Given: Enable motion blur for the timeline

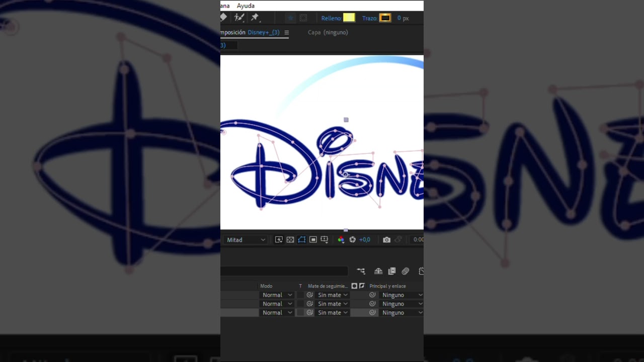Looking at the screenshot, I should (406, 271).
